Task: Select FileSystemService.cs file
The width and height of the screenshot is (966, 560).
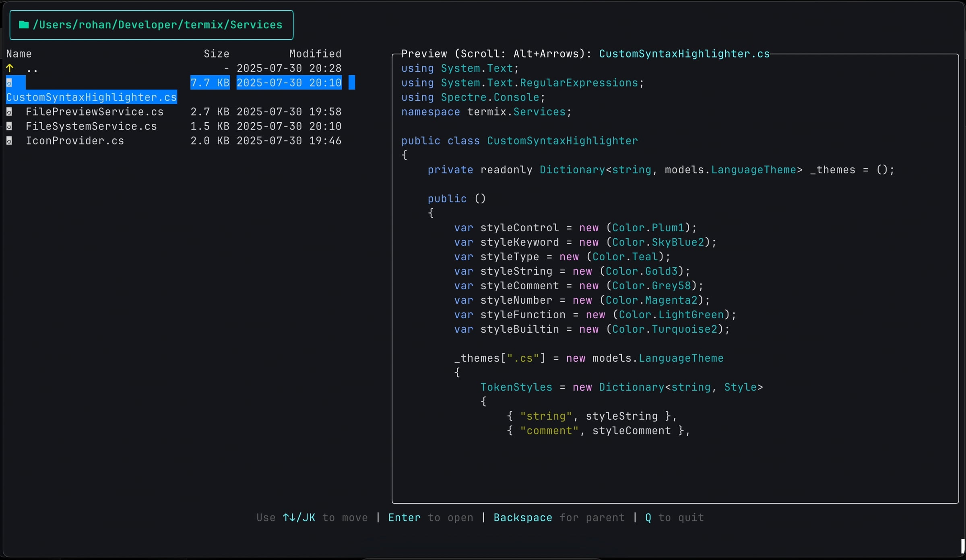Action: pyautogui.click(x=91, y=126)
